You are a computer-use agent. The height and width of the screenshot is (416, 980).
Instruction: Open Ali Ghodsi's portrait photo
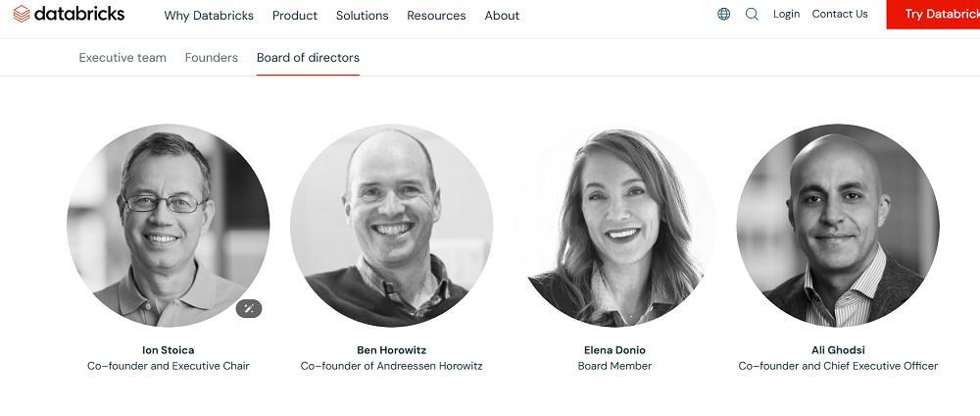tap(838, 226)
